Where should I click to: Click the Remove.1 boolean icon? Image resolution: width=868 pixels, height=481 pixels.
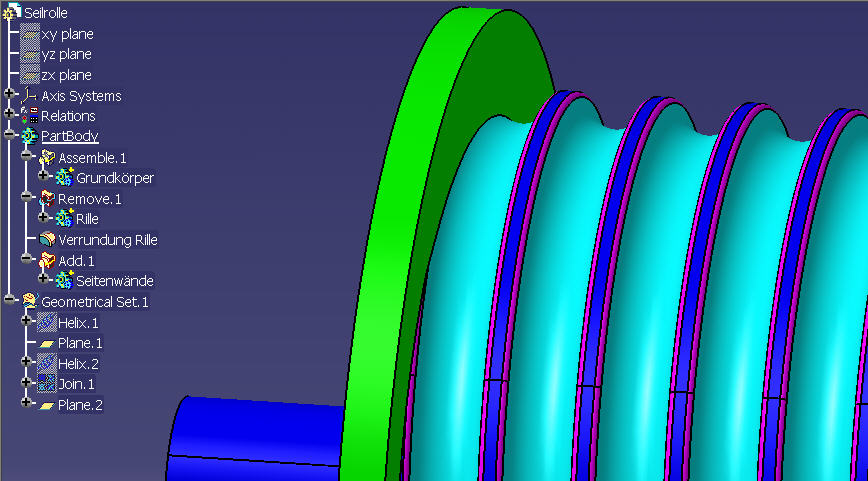(47, 199)
